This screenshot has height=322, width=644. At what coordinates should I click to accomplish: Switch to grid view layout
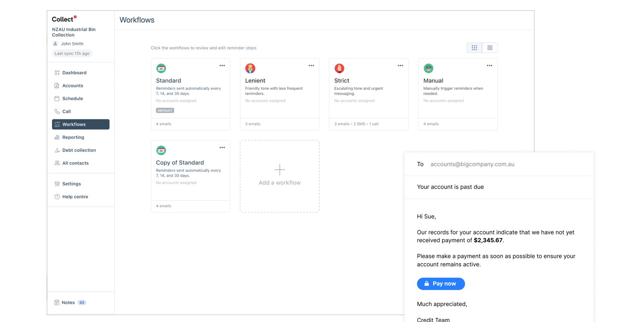coord(474,48)
